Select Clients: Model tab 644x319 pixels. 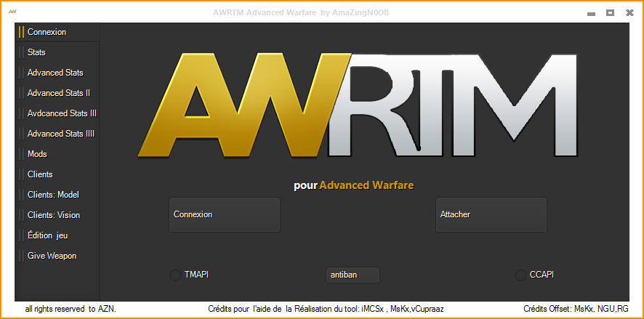coord(57,195)
